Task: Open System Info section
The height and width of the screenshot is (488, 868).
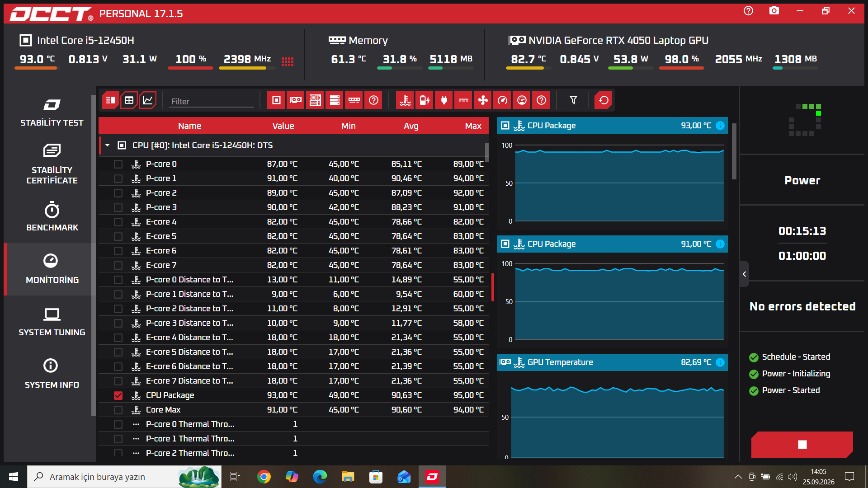Action: [52, 374]
